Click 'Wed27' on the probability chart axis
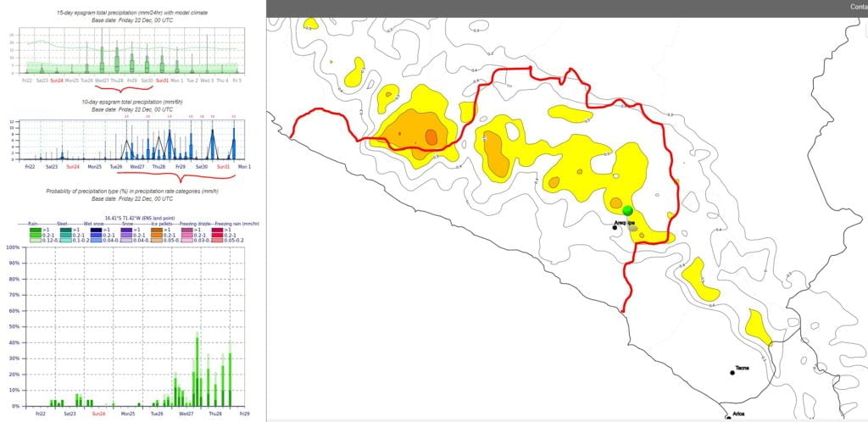The image size is (868, 422). [186, 414]
